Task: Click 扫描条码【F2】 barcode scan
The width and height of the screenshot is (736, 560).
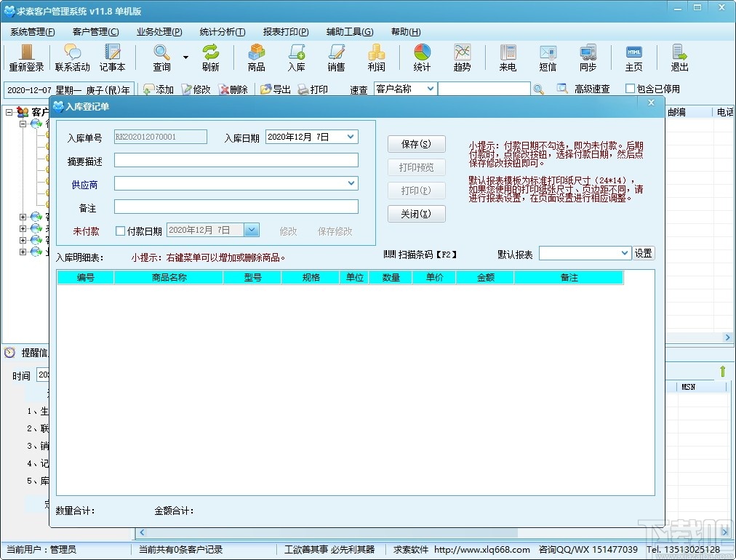Action: point(420,255)
